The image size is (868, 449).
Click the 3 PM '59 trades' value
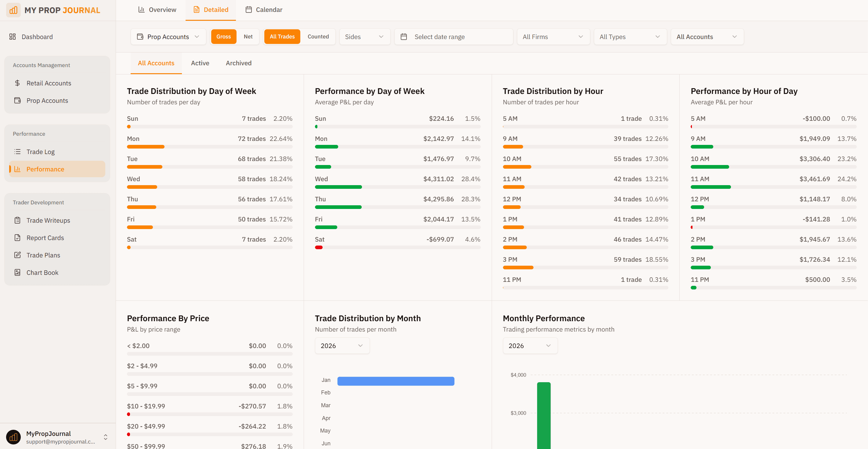(627, 259)
